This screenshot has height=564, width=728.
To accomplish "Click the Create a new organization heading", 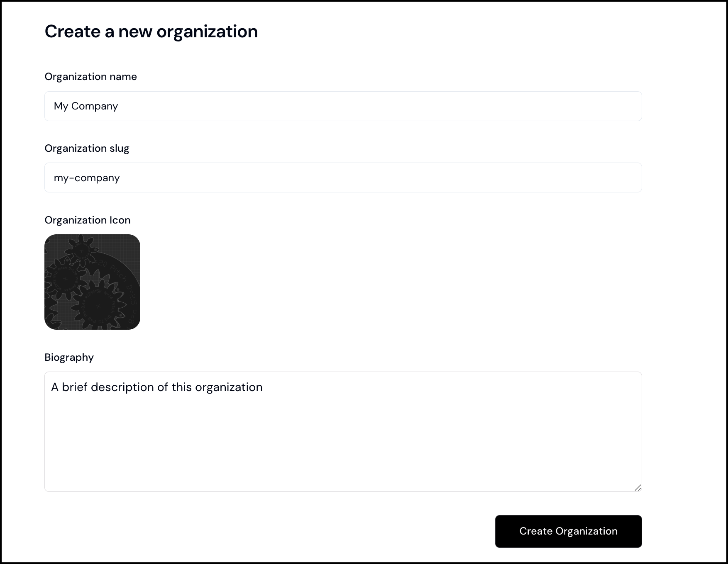I will [x=151, y=31].
